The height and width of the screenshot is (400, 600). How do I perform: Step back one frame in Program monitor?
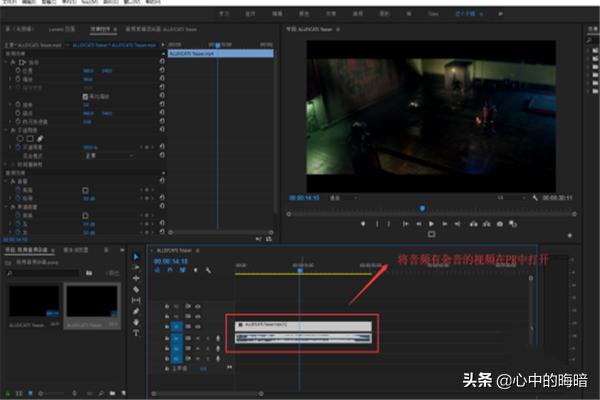tap(419, 224)
